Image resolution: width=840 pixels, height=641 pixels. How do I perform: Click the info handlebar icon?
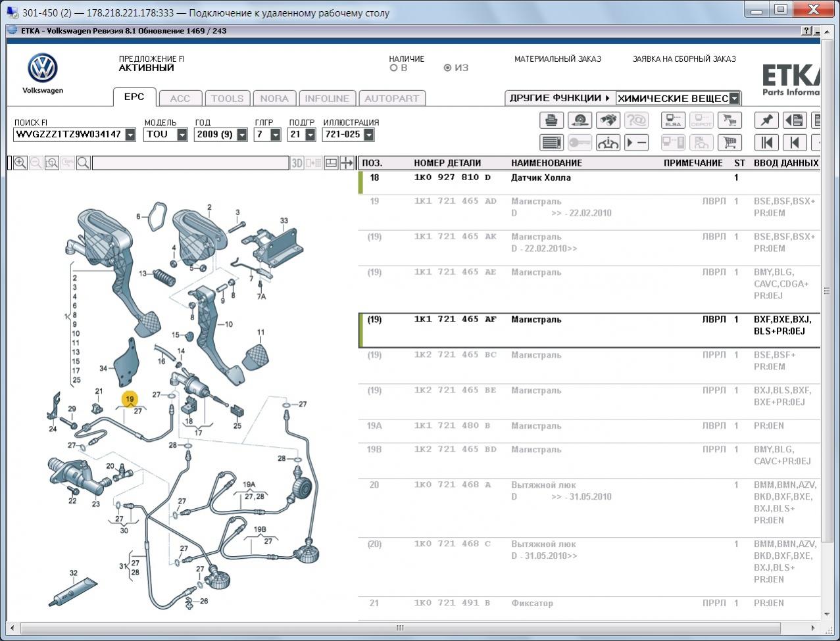click(x=608, y=142)
